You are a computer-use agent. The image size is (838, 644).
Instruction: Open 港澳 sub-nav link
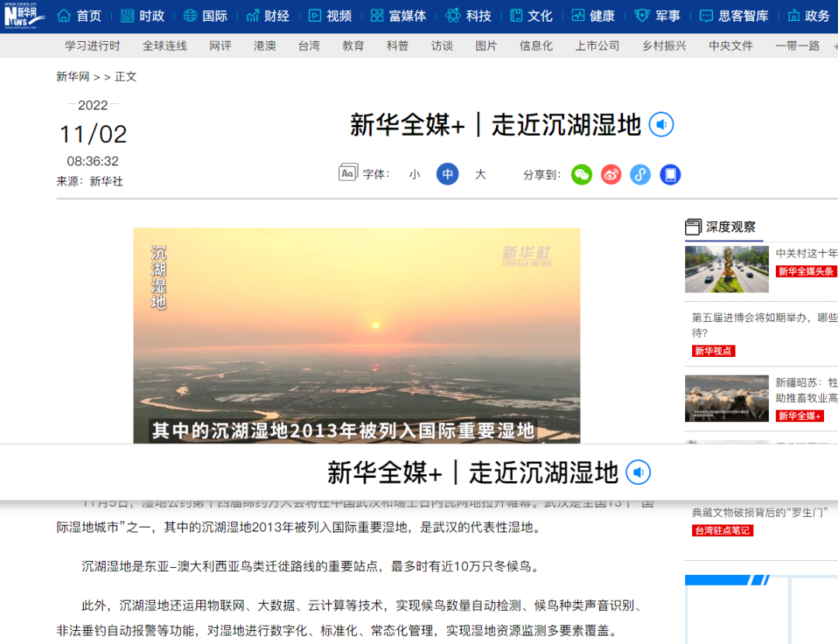tap(265, 46)
